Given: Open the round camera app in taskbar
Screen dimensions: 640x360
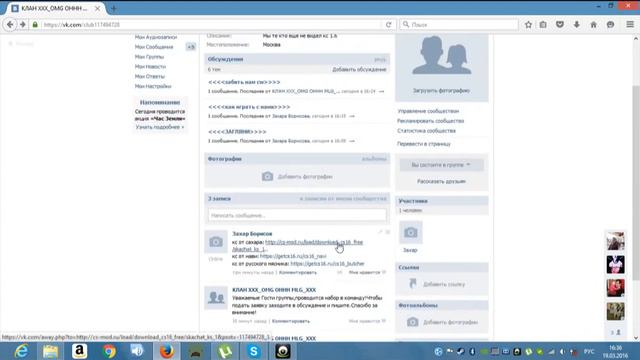Looking at the screenshot, I should click(x=283, y=351).
